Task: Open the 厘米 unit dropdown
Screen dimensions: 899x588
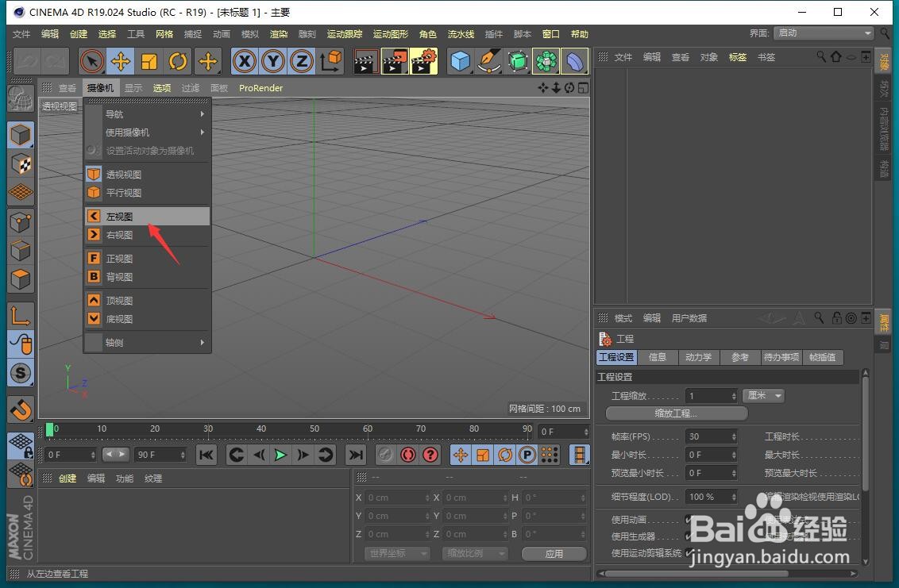Action: point(764,395)
